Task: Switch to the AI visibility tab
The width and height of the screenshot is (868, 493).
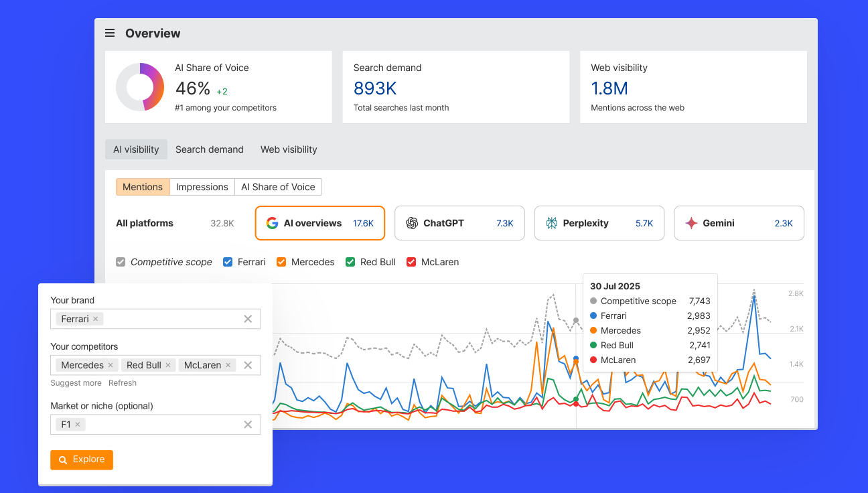Action: tap(136, 149)
